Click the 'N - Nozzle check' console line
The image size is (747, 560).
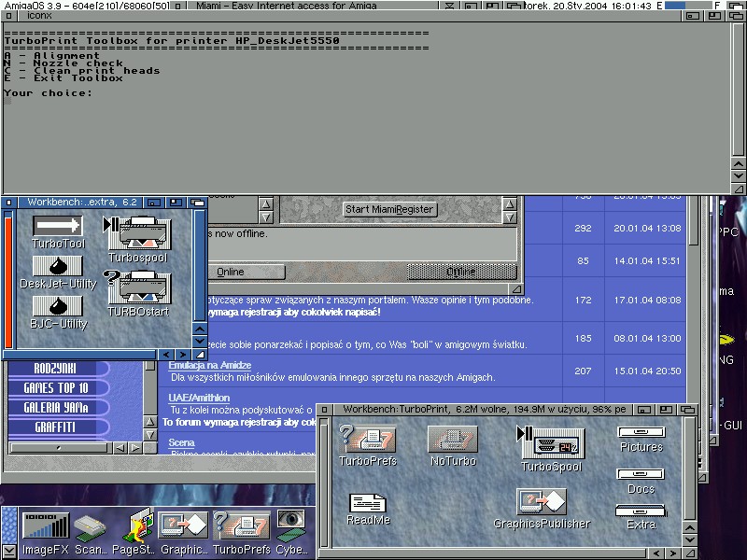(63, 63)
